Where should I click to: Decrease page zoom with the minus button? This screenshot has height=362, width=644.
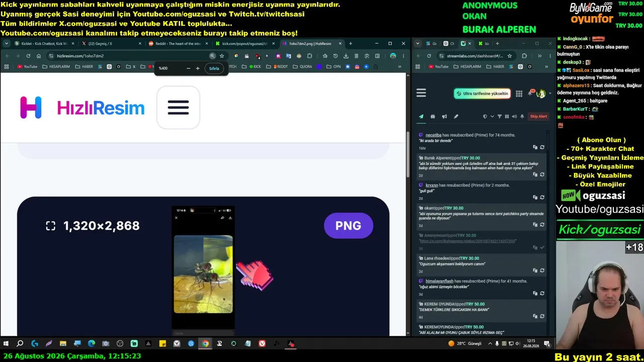point(188,68)
